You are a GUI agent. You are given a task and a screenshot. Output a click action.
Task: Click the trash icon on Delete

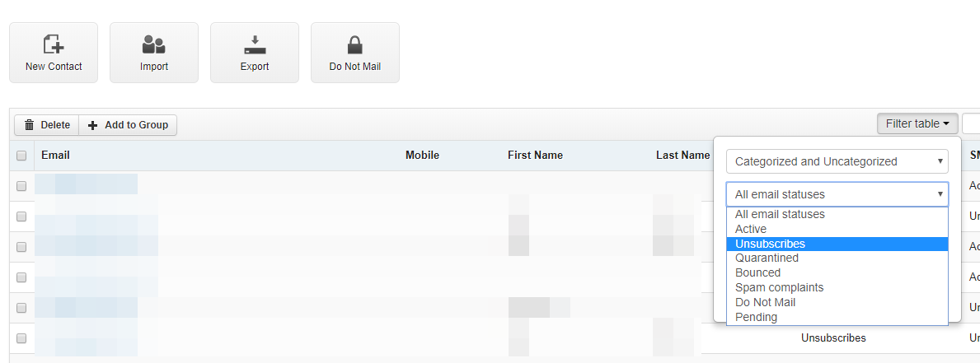30,125
